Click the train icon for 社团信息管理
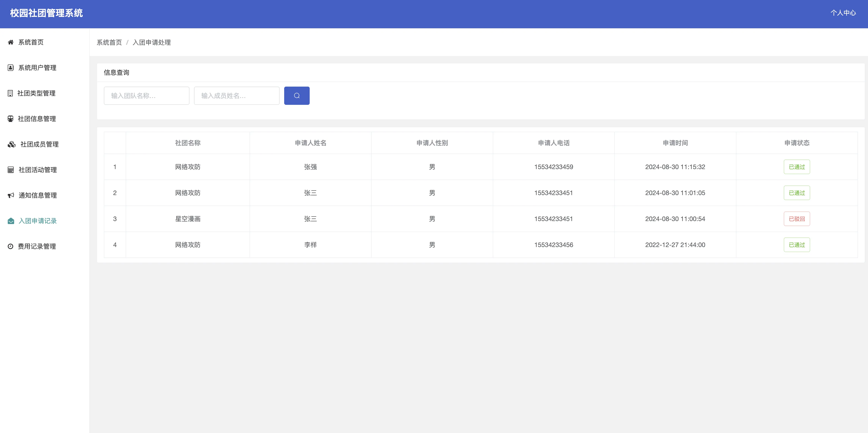 [x=11, y=119]
